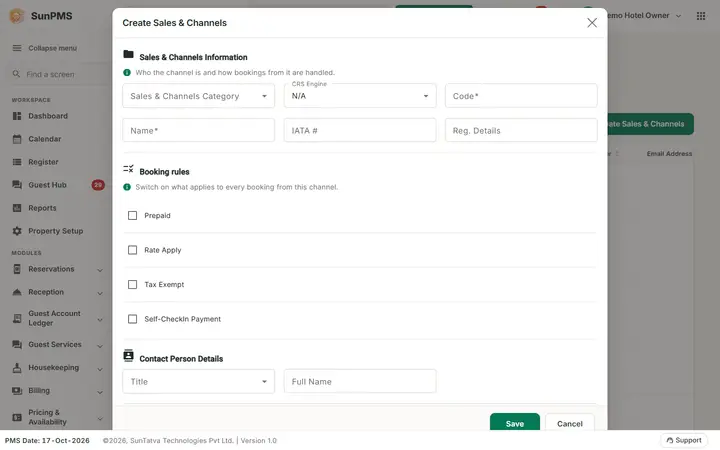The width and height of the screenshot is (720, 450).
Task: Open the Register menu item
Action: 43,162
